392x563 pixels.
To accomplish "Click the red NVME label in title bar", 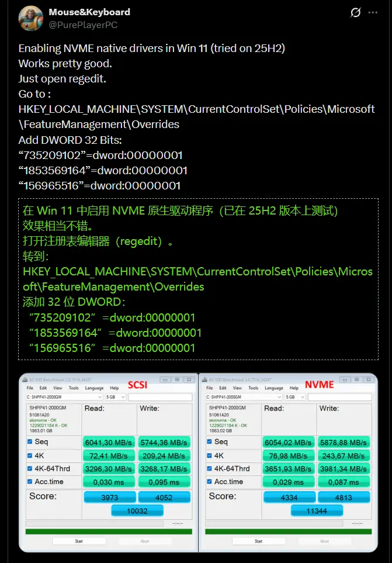I will [319, 385].
